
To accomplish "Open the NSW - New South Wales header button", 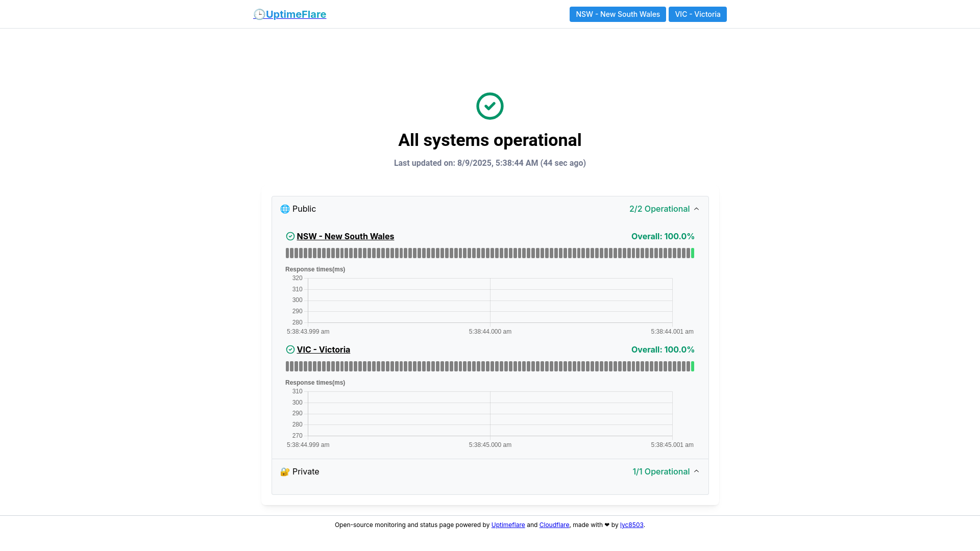I will [618, 14].
